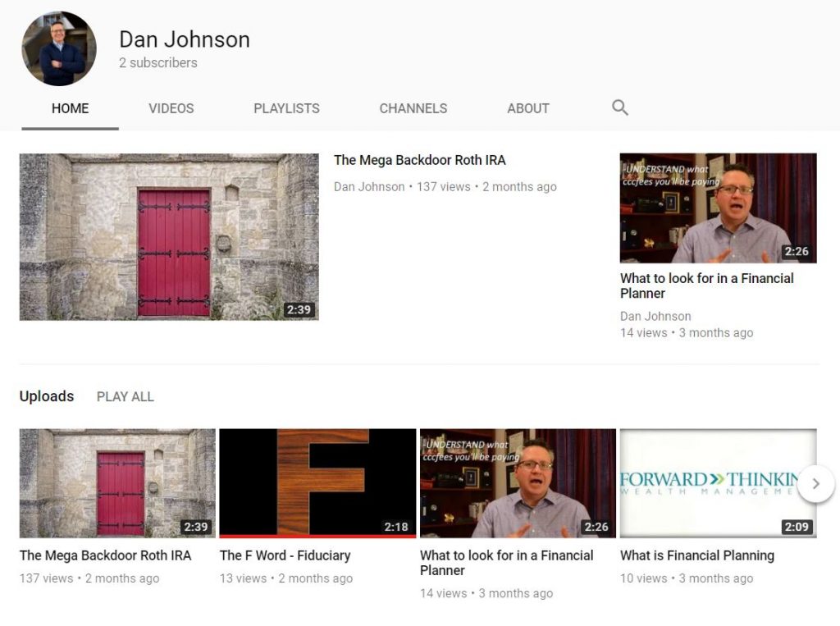Open the top-right Financial Planner video thumbnail
This screenshot has width=840, height=626.
click(x=718, y=208)
